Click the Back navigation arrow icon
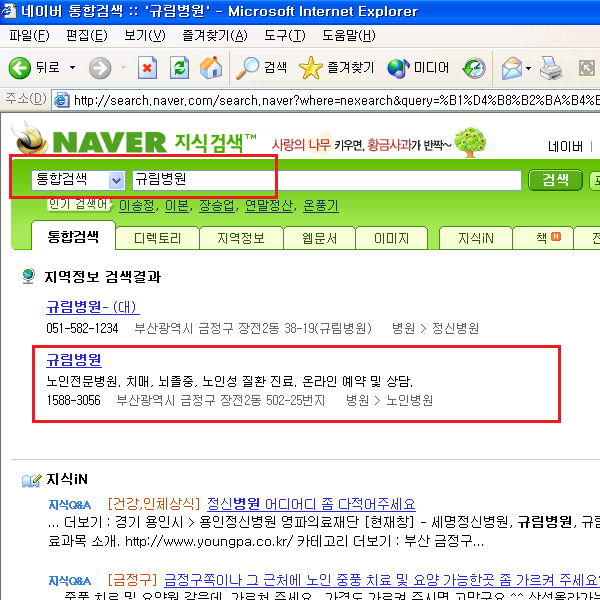Viewport: 600px width, 600px height. click(x=19, y=68)
